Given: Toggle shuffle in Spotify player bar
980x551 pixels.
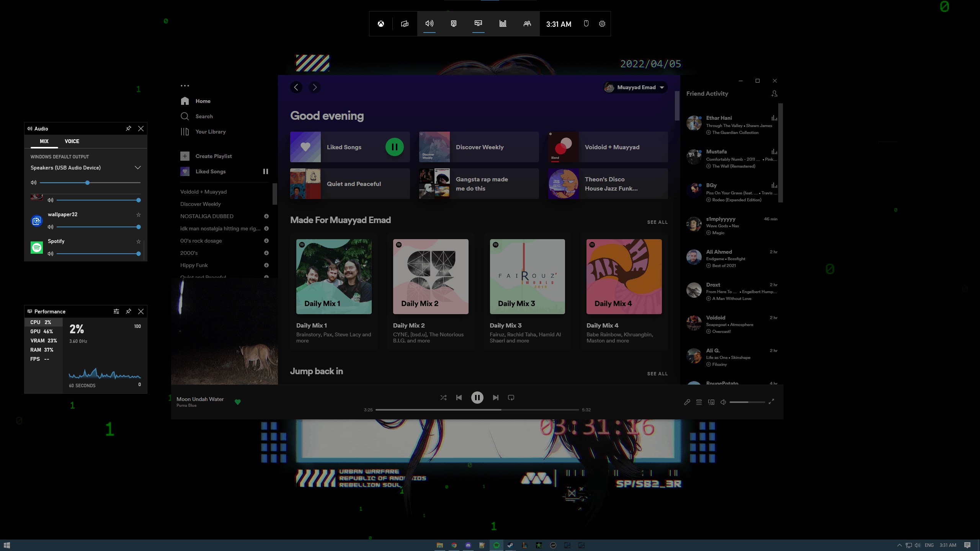Looking at the screenshot, I should click(443, 398).
